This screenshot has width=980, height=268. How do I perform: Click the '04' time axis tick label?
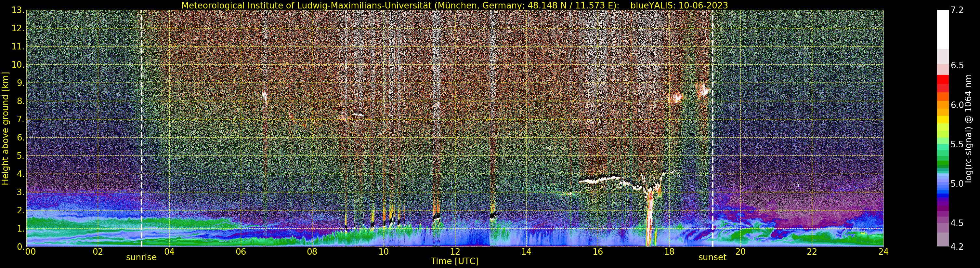pyautogui.click(x=169, y=252)
